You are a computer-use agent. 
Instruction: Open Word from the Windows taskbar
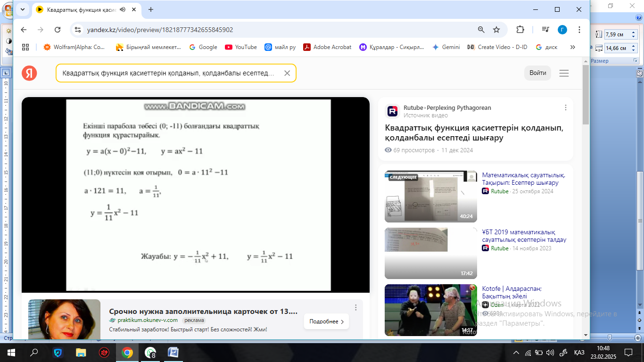(173, 352)
